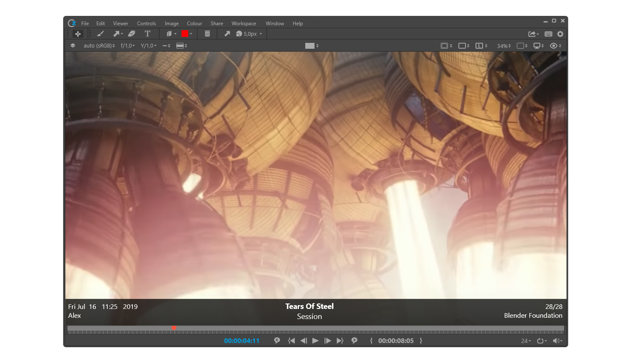Step back one frame
The image size is (629, 364).
304,341
